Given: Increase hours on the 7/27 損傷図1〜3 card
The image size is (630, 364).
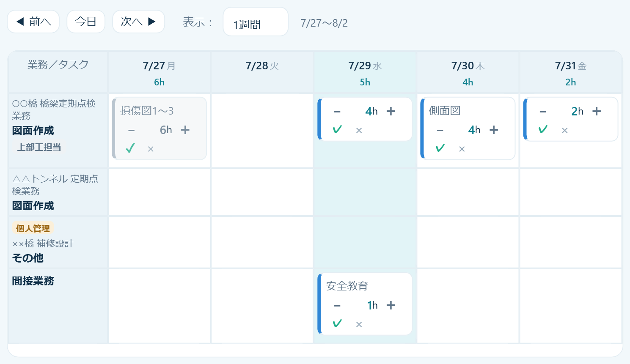Looking at the screenshot, I should (185, 130).
